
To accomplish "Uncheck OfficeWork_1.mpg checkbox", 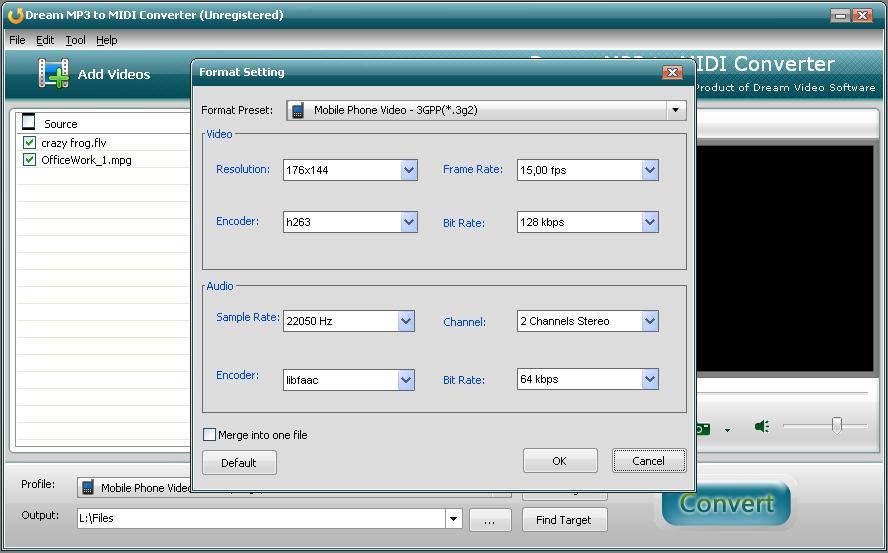I will 29,160.
